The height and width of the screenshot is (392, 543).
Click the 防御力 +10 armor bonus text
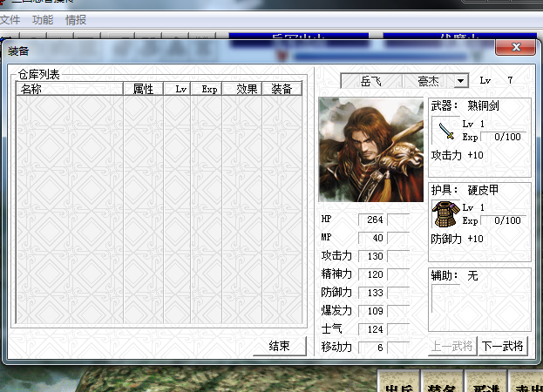point(457,239)
